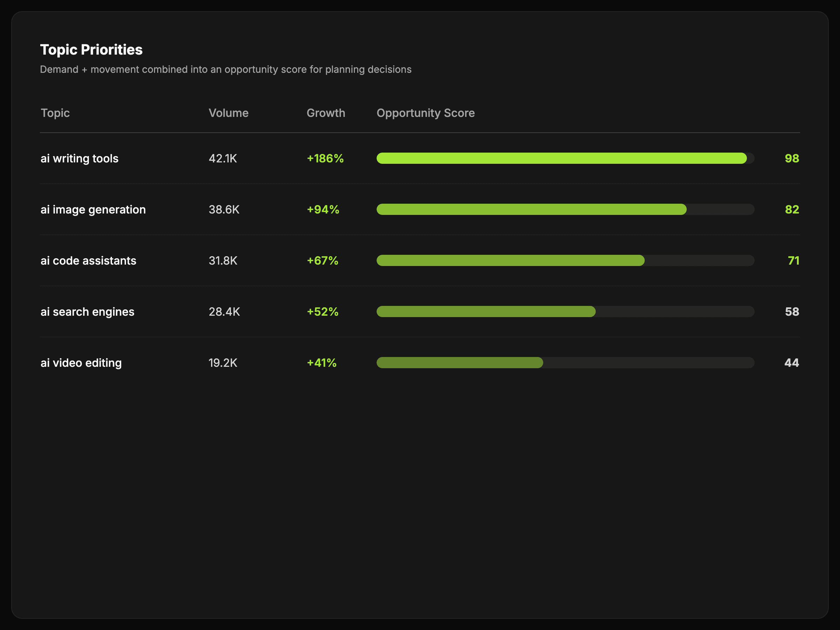Open the ai writing tools row
Screen dimensions: 840x630
79,158
